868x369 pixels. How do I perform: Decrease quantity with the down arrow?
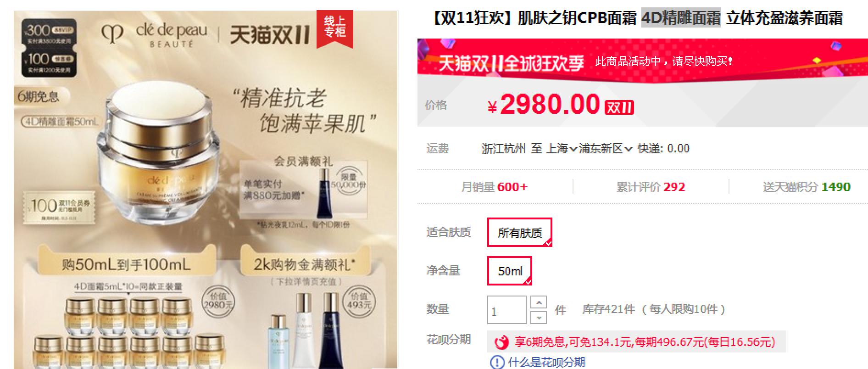[539, 317]
